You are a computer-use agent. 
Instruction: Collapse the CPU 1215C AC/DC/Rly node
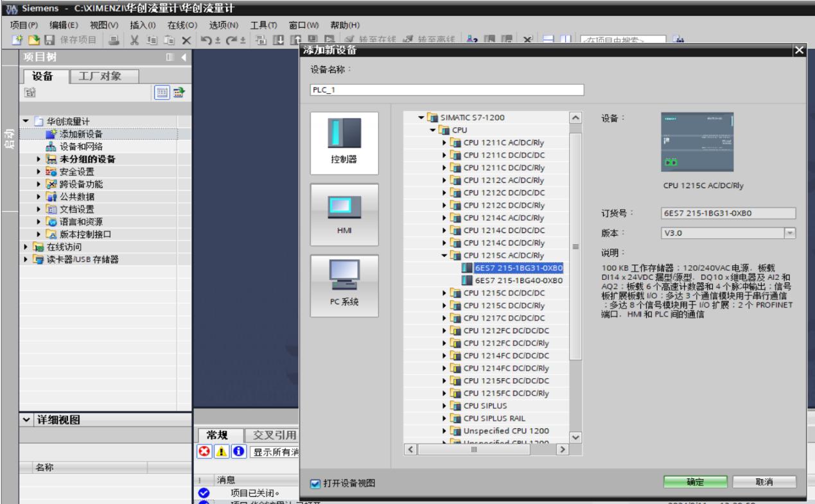[x=444, y=255]
